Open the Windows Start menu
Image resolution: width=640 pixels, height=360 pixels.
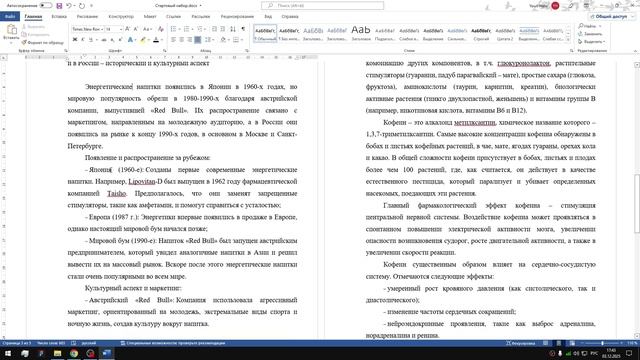pyautogui.click(x=8, y=353)
